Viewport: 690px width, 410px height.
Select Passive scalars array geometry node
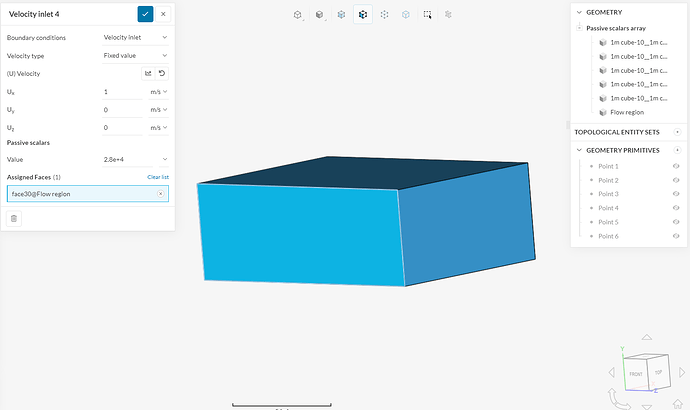pos(616,28)
